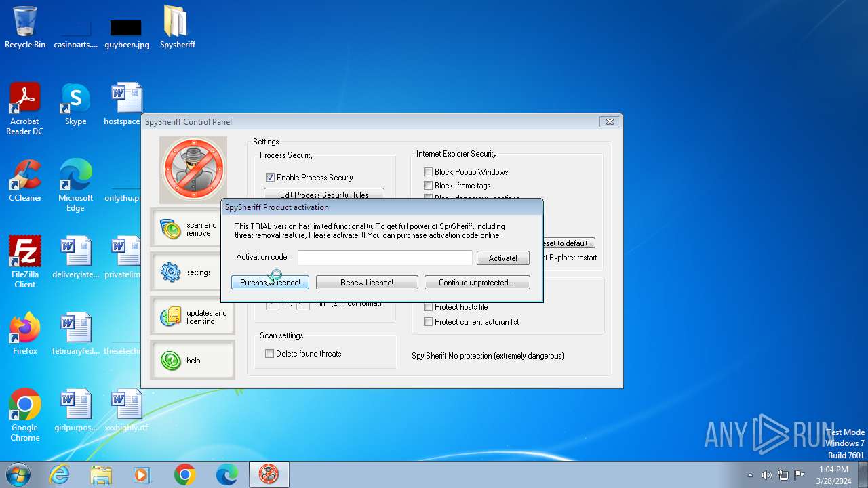Click the Activate! button
This screenshot has width=868, height=488.
pos(502,258)
